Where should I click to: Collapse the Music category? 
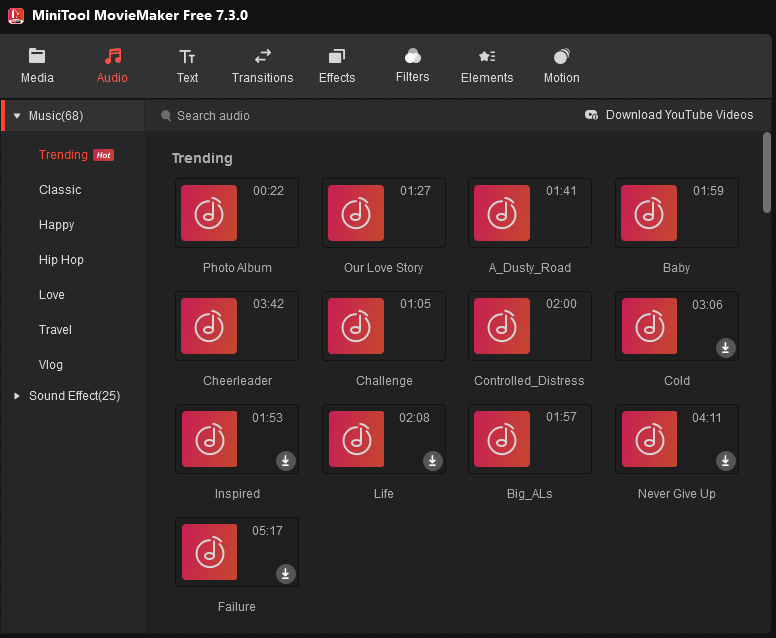pyautogui.click(x=17, y=116)
